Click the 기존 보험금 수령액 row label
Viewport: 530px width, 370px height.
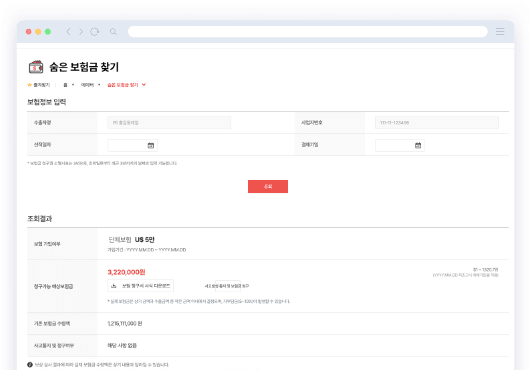click(x=52, y=324)
